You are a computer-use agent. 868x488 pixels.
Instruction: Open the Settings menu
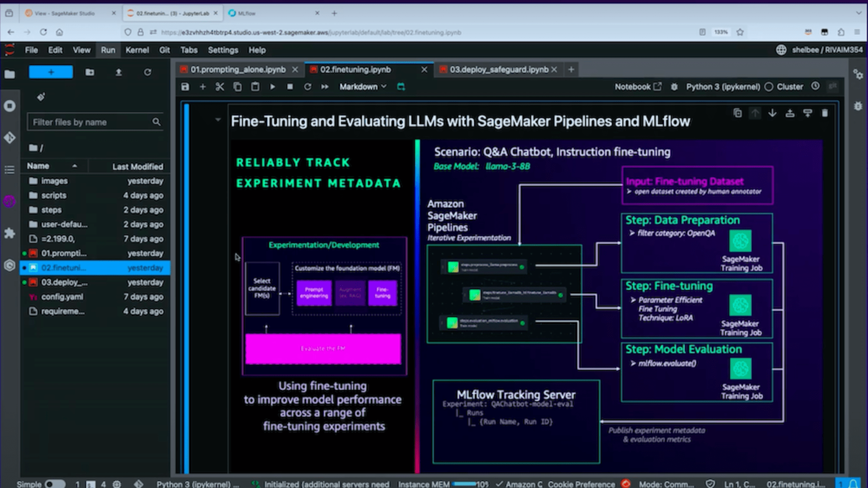(223, 50)
